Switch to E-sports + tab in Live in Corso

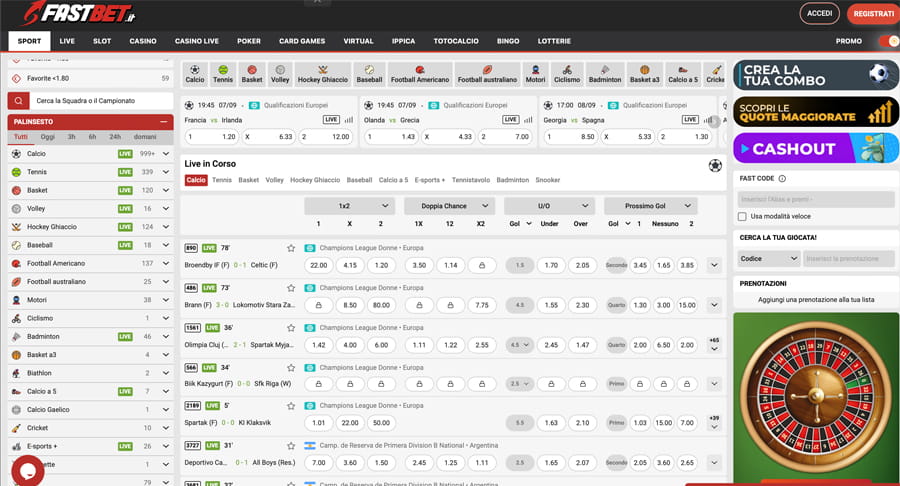pyautogui.click(x=430, y=180)
